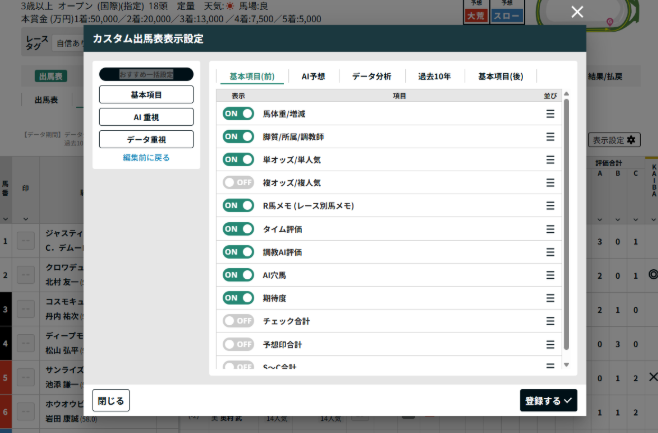
Task: Click the reorder handle beside 脚質/所属/調教師
Action: point(549,137)
